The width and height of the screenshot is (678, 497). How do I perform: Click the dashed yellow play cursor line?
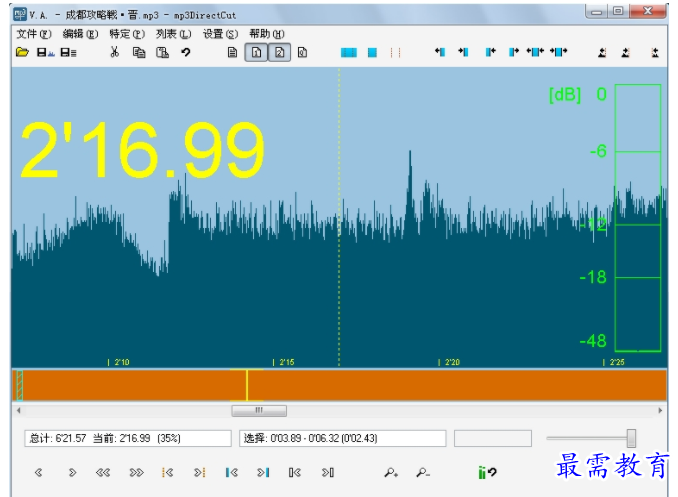point(339,216)
